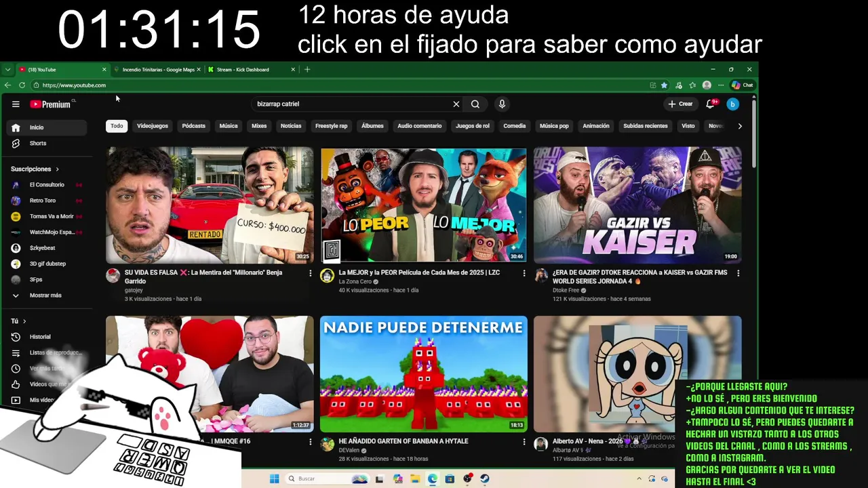This screenshot has width=868, height=488.
Task: Open El Consultorio channel subscription
Action: pyautogui.click(x=46, y=185)
